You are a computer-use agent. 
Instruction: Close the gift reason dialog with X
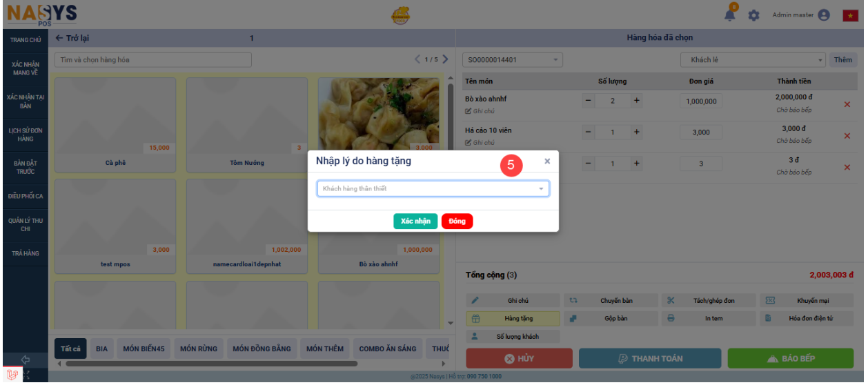[547, 161]
